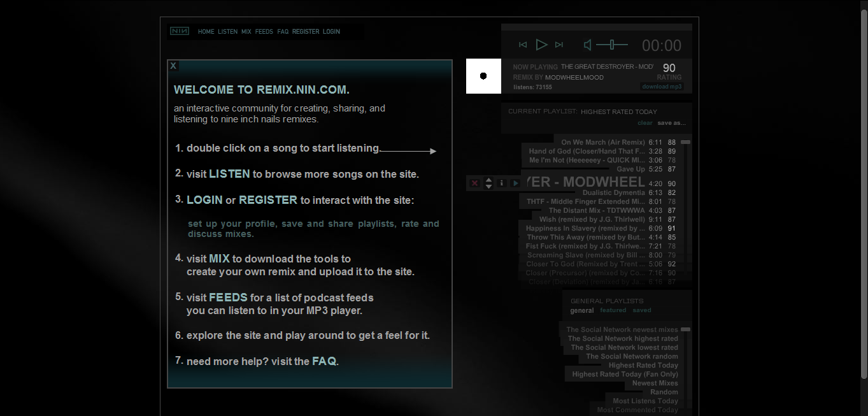Show track info with the i icon

(501, 183)
